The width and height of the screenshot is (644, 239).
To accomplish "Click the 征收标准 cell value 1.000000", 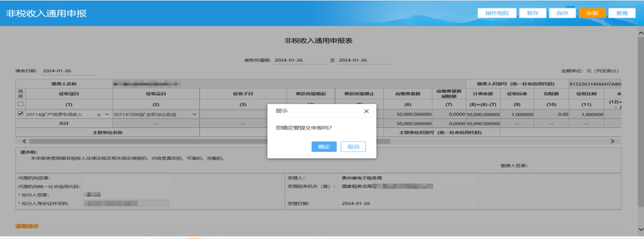I will 522,114.
